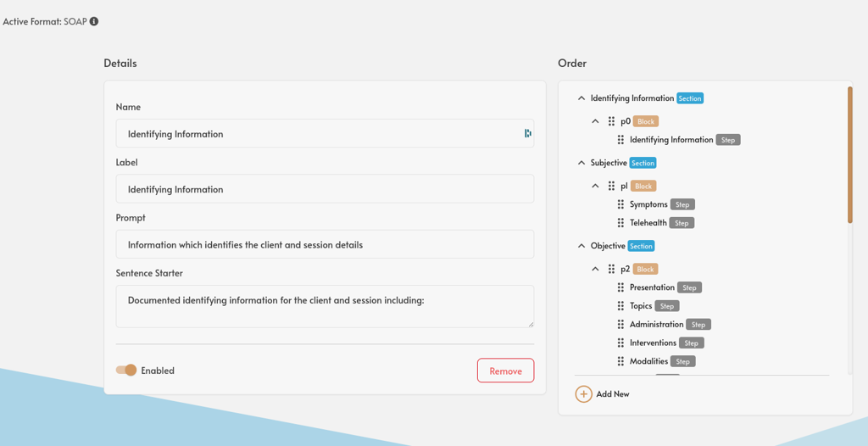The image size is (868, 446).
Task: Grab the drag handle of Interventions step
Action: (620, 343)
